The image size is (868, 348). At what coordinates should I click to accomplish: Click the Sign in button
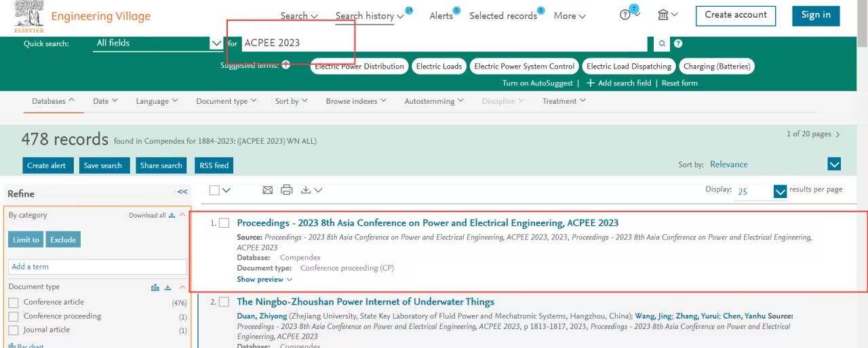pyautogui.click(x=816, y=15)
